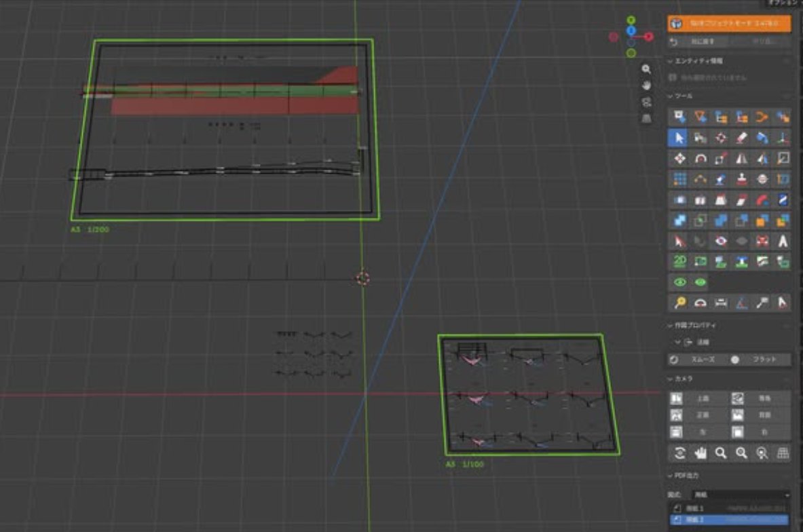Switch camera to 上面 top view
803x532 pixels.
tap(698, 398)
